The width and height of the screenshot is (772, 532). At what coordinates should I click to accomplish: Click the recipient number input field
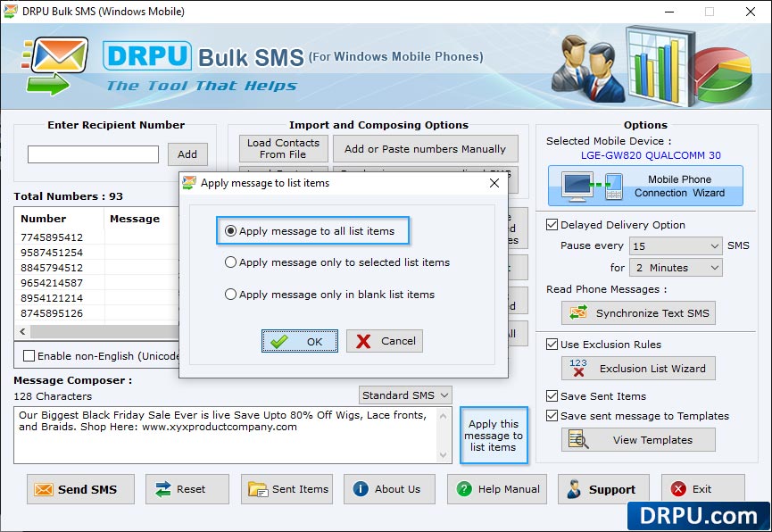coord(93,154)
